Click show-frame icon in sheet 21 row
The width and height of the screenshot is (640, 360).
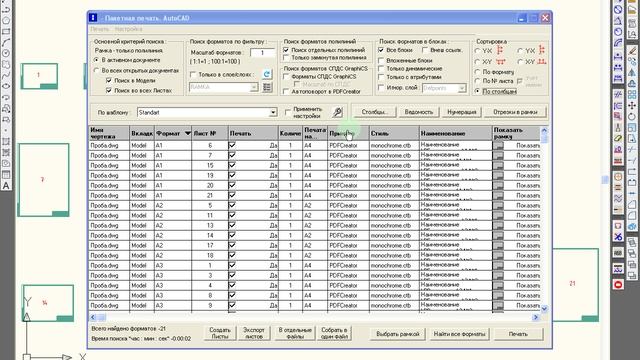pyautogui.click(x=498, y=196)
